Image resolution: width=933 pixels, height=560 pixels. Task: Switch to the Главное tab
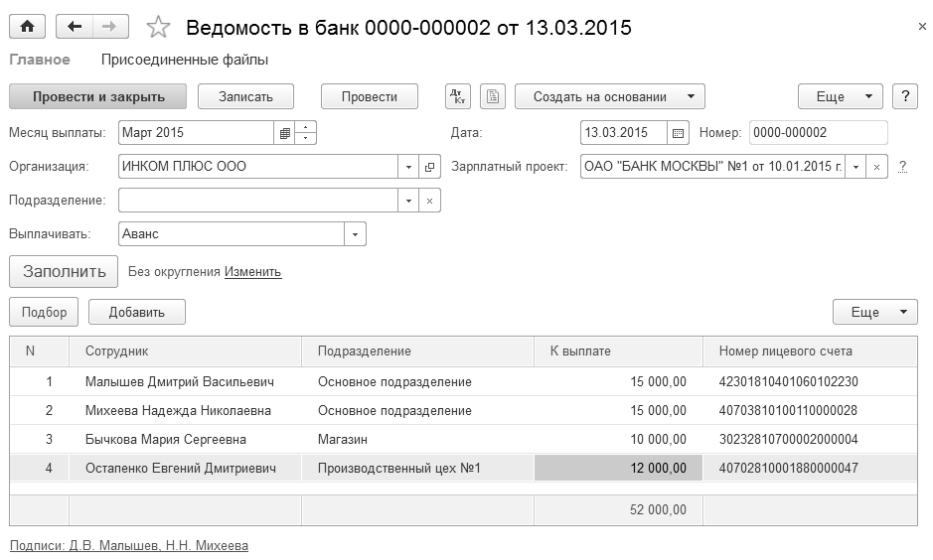click(x=40, y=60)
